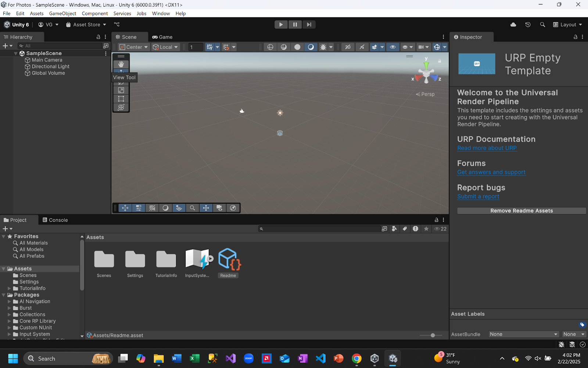
Task: Click the checkmark activity icon in status bar
Action: (583, 344)
